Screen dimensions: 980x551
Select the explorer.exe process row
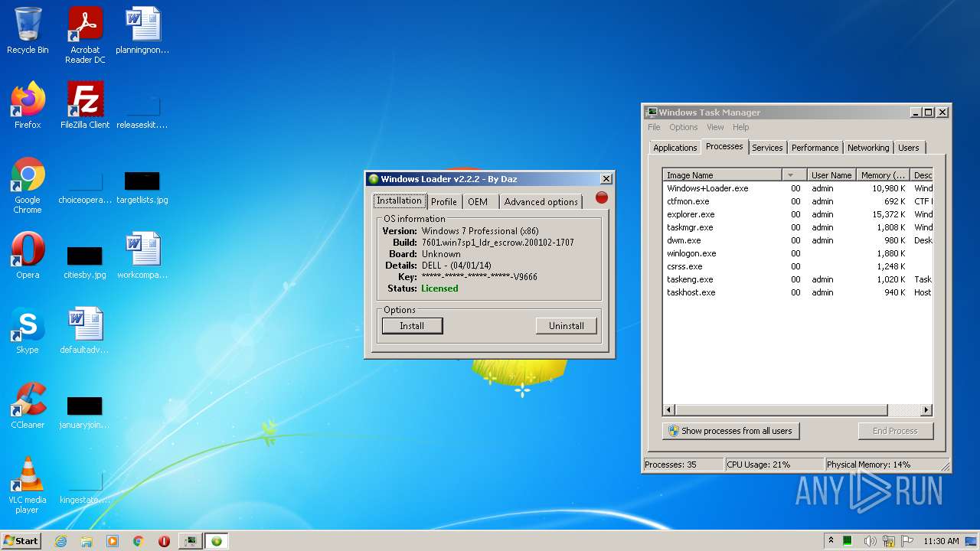798,214
